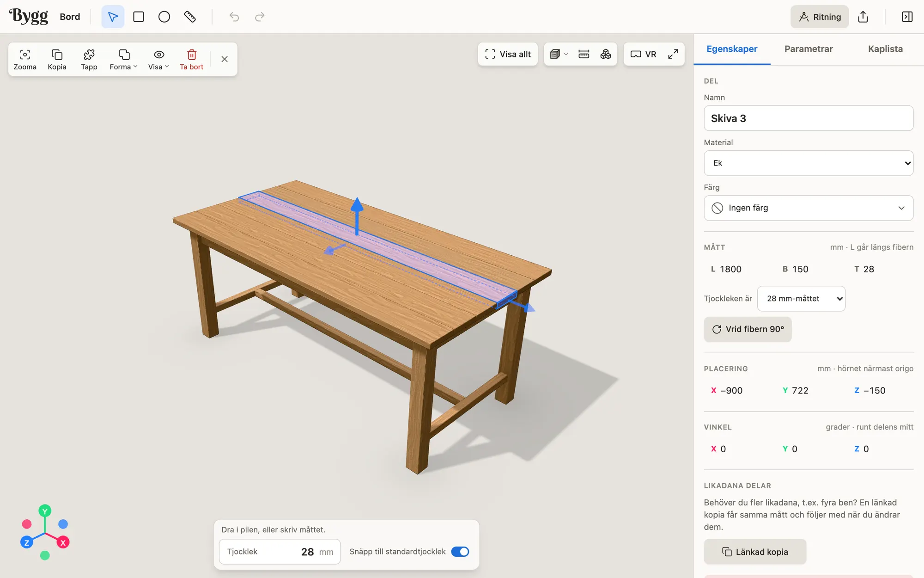Select the Egenskaper tab
Viewport: 924px width, 578px height.
[x=732, y=49]
